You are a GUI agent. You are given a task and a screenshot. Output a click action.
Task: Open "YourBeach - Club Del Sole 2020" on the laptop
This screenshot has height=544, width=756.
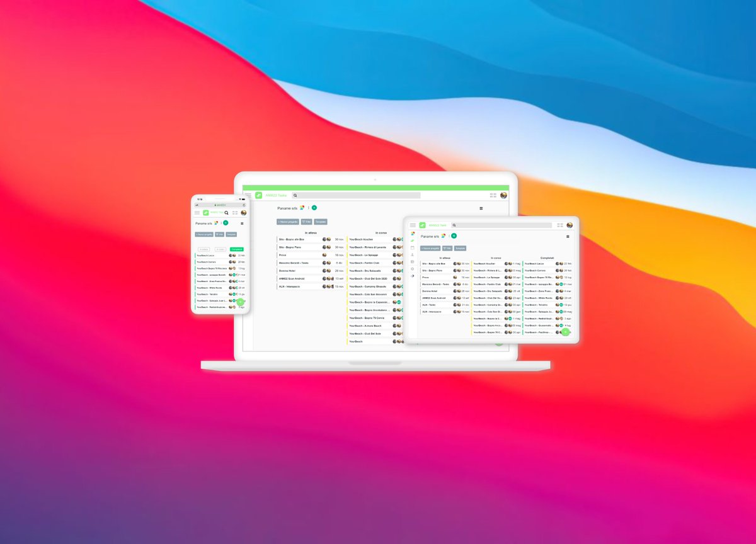[375, 278]
